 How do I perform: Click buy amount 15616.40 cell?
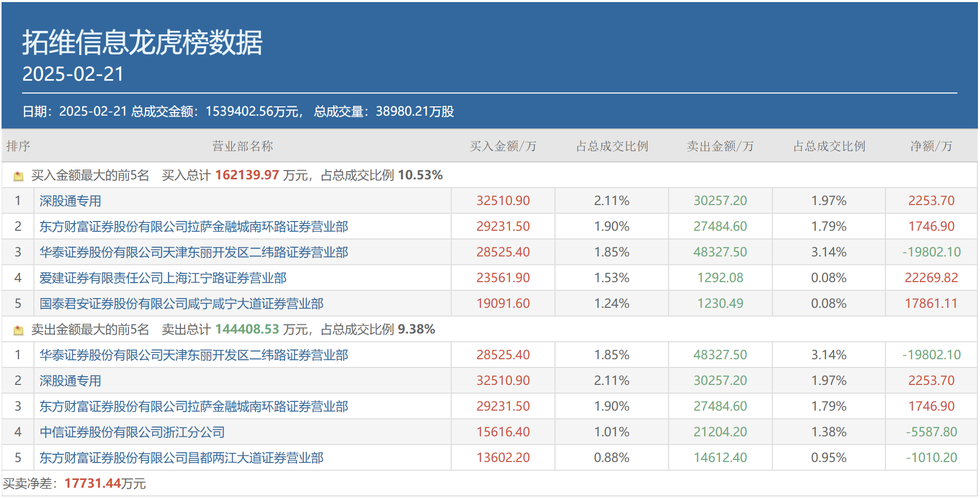(x=503, y=432)
